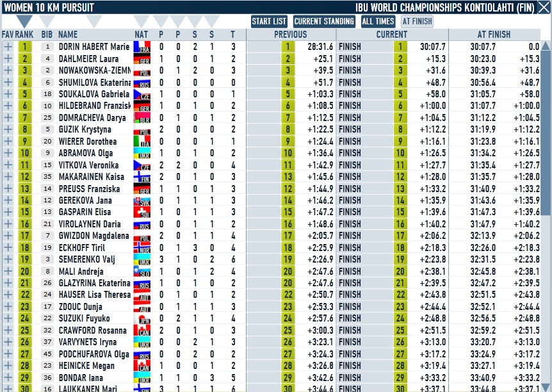The image size is (552, 392).
Task: Click Norway flag beside Eckhoff Tiril
Action: pyautogui.click(x=142, y=248)
